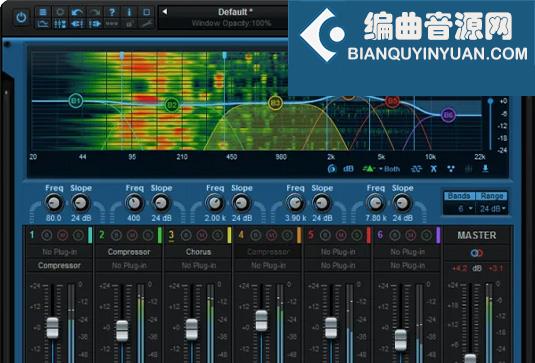Click the green spectrum analyzer triangle icon
Screen dimensions: 535x363
click(369, 169)
